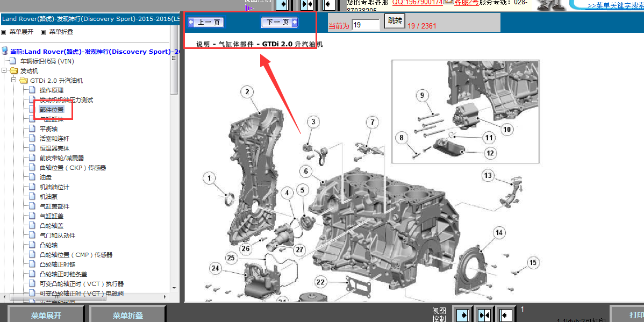Open 气门和从动件 tree item
Viewport: 644px width, 322px height.
tap(58, 235)
